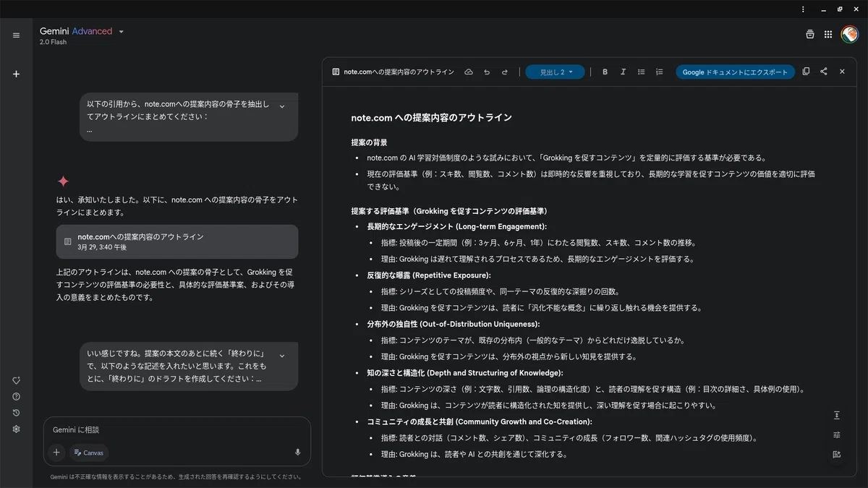Viewport: 868px width, 488px height.
Task: Redo the canvas edit
Action: pos(505,72)
